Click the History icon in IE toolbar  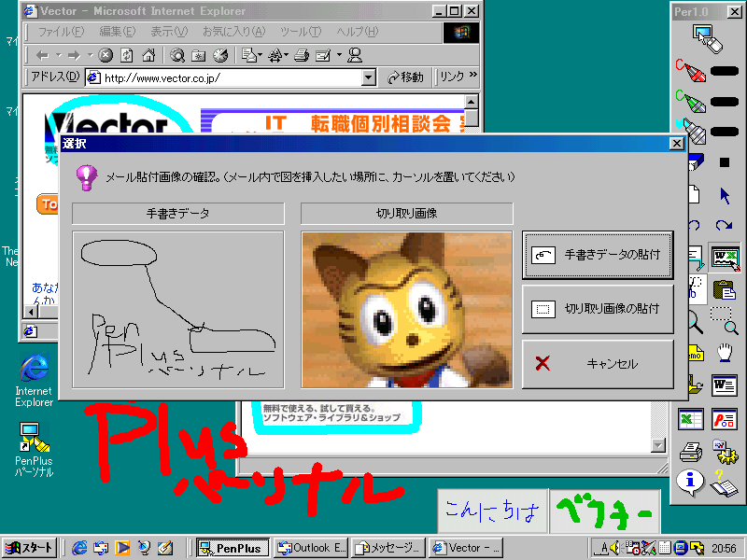click(x=220, y=56)
